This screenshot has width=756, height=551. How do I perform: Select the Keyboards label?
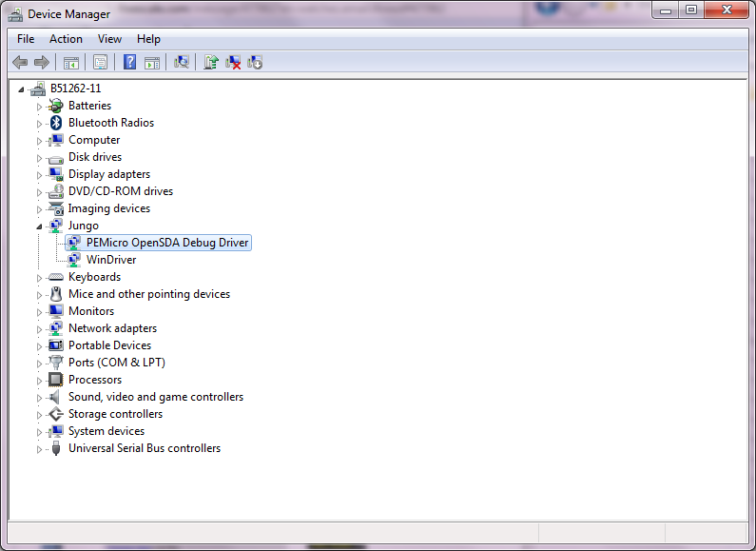pos(94,277)
